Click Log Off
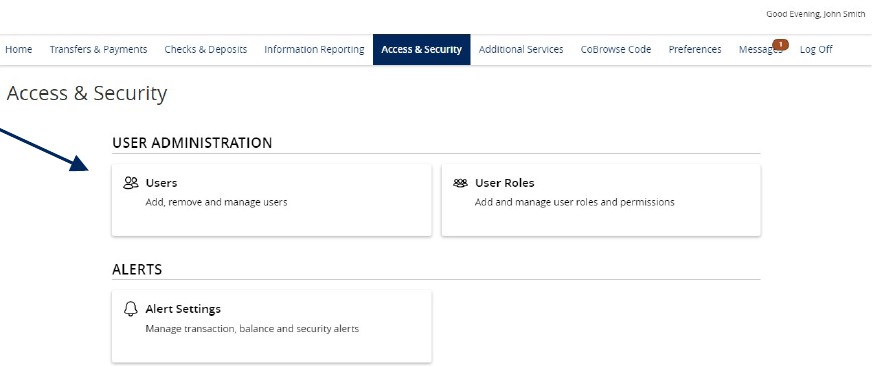The width and height of the screenshot is (872, 366). coord(816,50)
